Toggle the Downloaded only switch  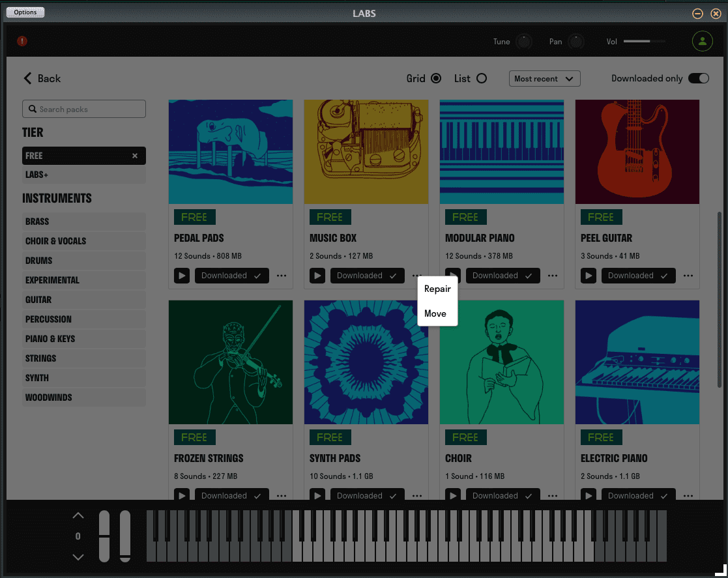coord(699,78)
